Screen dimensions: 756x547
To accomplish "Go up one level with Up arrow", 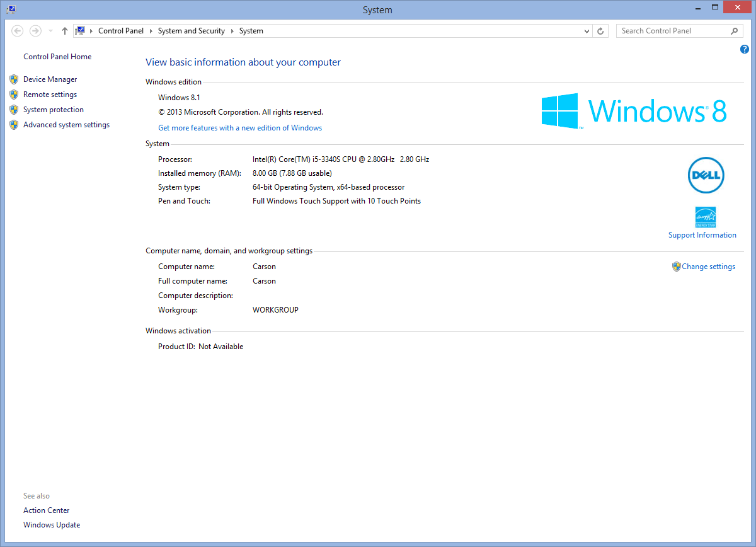I will [64, 31].
